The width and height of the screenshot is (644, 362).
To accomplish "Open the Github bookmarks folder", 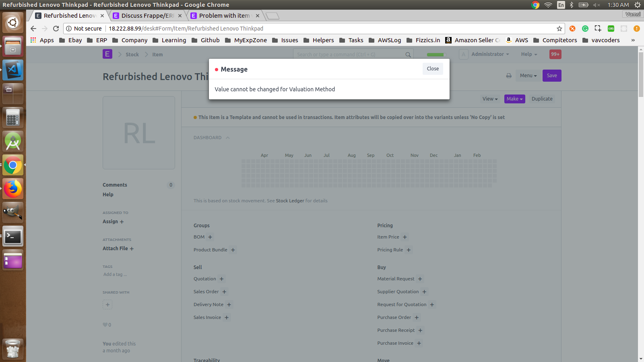I will coord(206,40).
